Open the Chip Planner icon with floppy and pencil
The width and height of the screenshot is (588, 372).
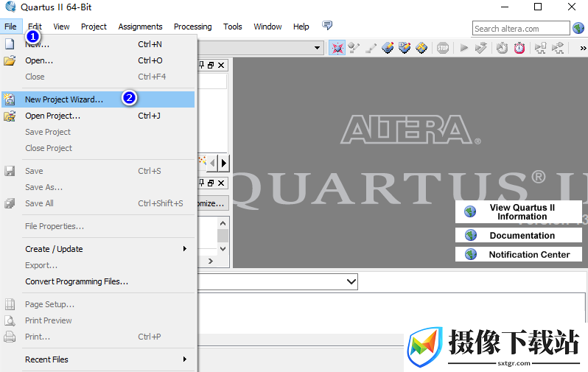click(405, 48)
